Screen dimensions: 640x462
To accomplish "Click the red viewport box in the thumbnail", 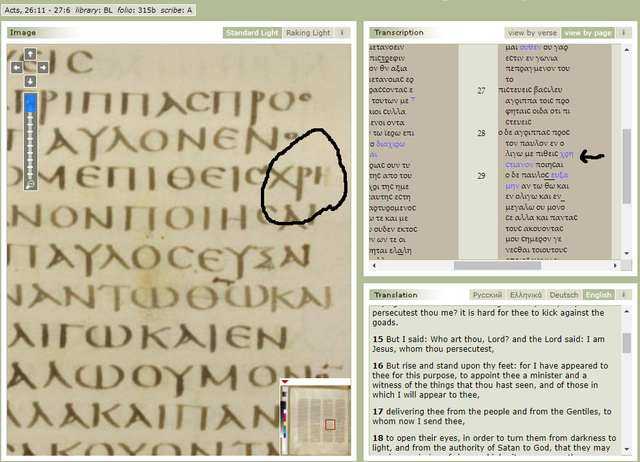I will 330,425.
